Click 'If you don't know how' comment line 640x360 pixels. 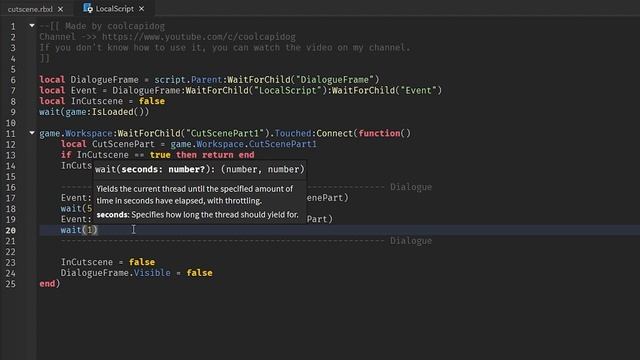(225, 47)
